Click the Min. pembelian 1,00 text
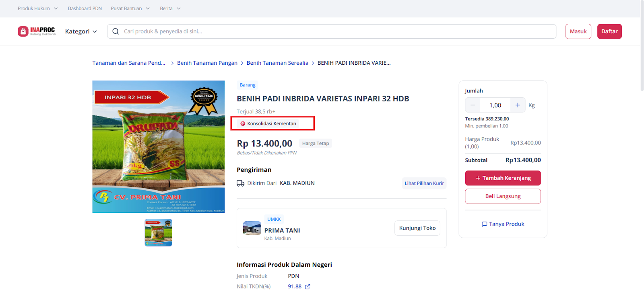The height and width of the screenshot is (290, 644). tap(487, 126)
